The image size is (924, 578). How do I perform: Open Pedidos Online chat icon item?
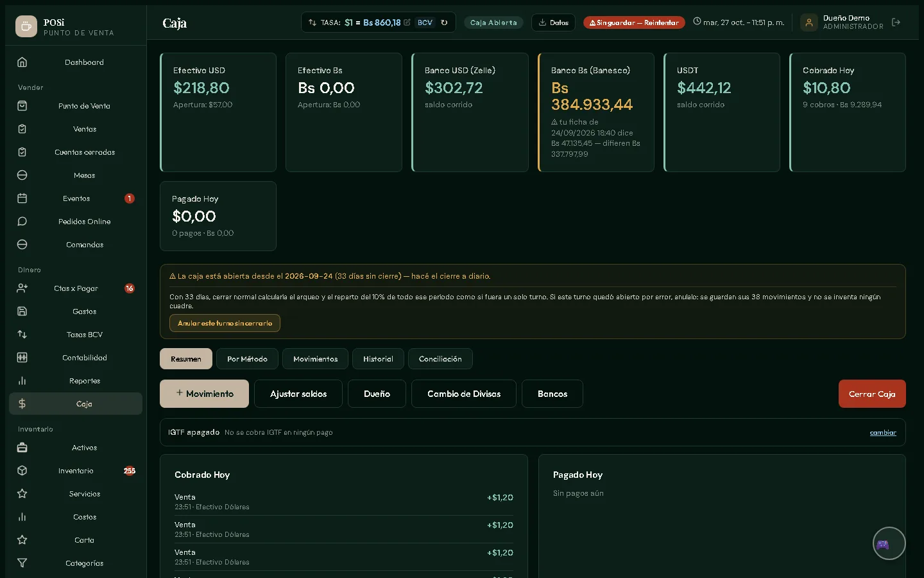(76, 222)
